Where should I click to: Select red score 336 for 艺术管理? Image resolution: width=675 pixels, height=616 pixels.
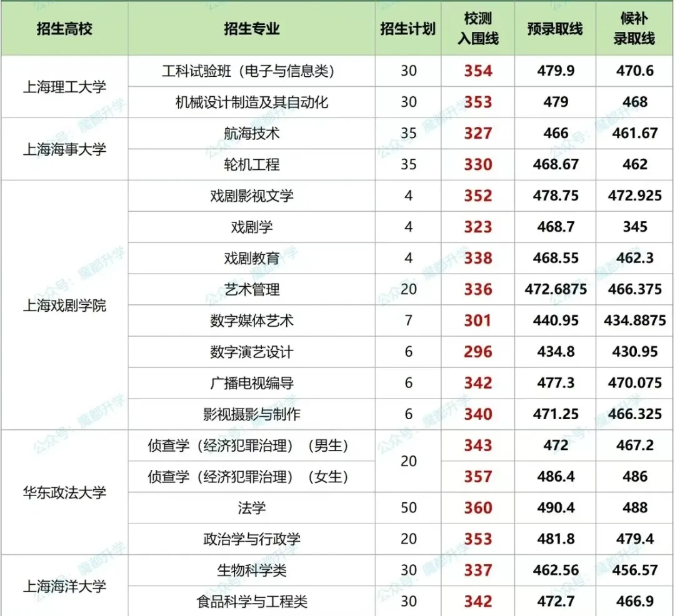coord(478,289)
